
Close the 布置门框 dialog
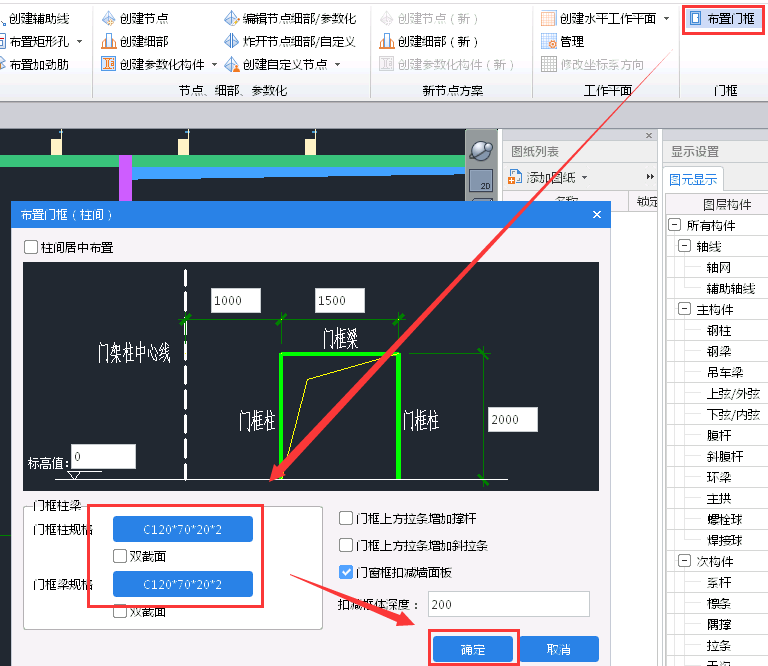click(597, 214)
